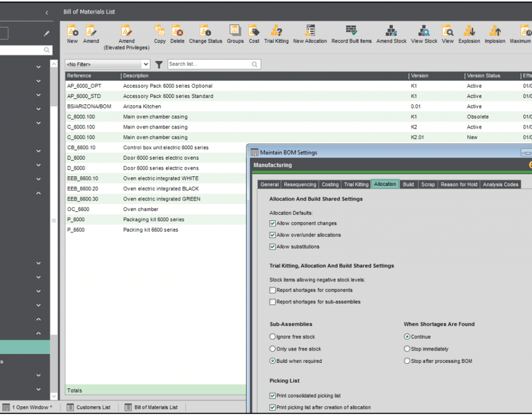The image size is (532, 416).
Task: Switch to the General tab
Action: point(269,184)
